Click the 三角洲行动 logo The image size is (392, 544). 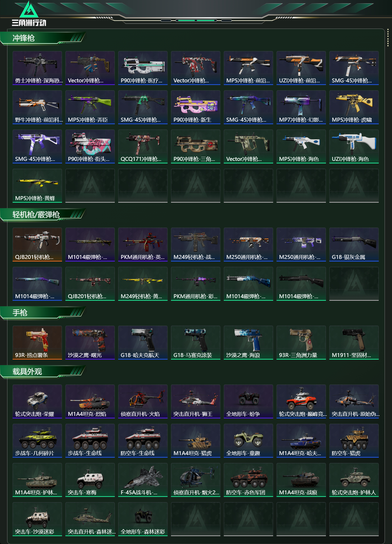pos(29,14)
